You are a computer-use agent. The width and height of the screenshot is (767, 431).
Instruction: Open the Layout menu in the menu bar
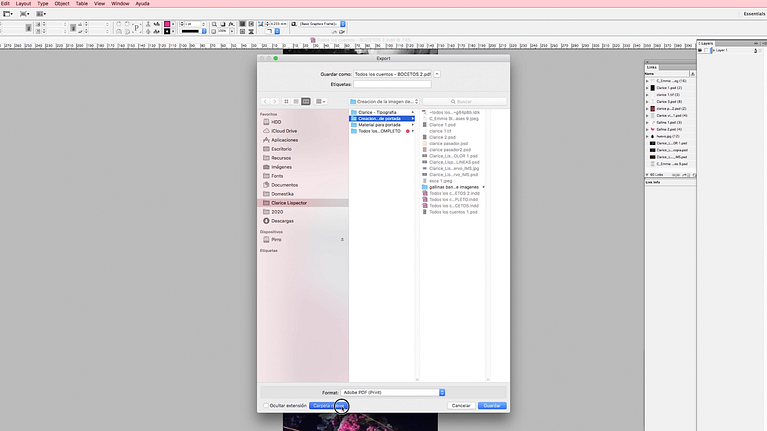23,4
